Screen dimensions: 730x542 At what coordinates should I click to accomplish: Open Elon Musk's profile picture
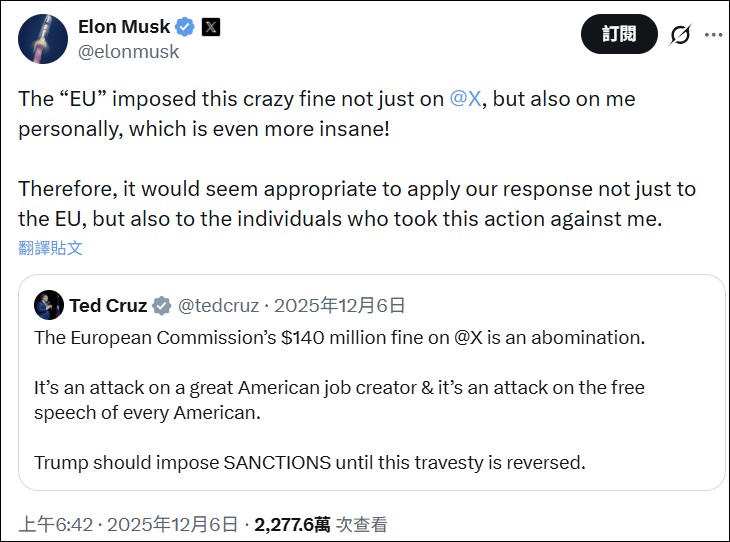click(42, 39)
